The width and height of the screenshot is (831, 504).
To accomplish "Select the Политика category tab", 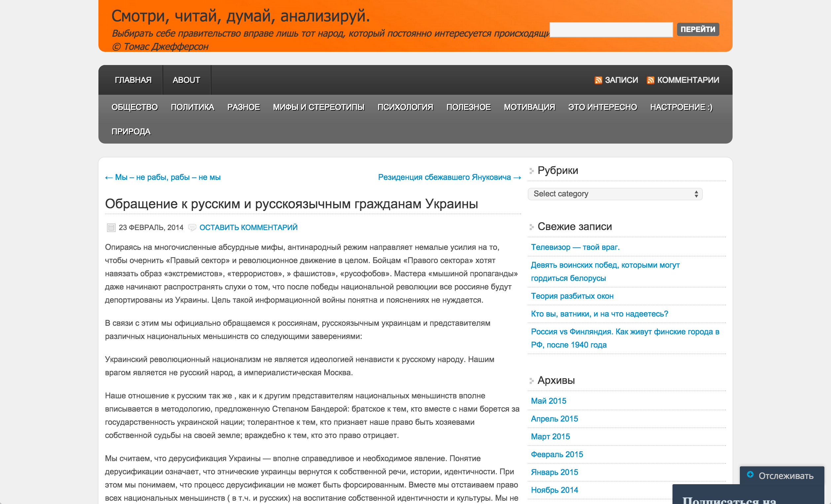I will pyautogui.click(x=192, y=107).
